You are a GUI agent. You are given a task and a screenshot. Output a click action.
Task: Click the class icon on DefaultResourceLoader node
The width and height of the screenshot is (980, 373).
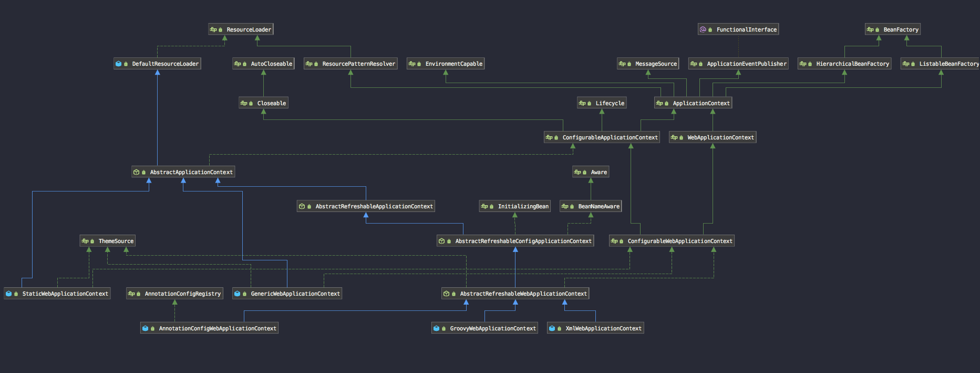118,64
